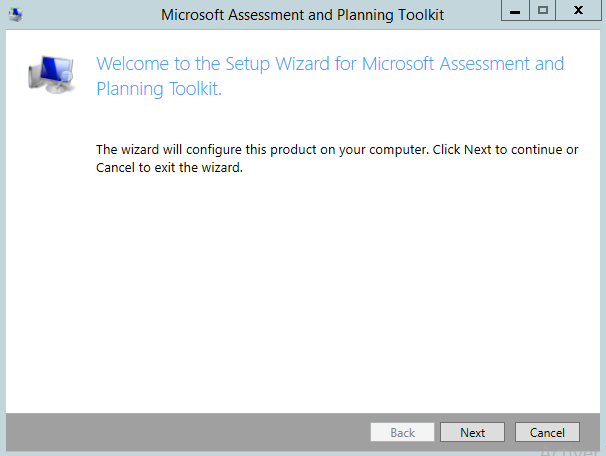Select the blue "Welcome to the Setup Wizard" heading line

pyautogui.click(x=330, y=64)
